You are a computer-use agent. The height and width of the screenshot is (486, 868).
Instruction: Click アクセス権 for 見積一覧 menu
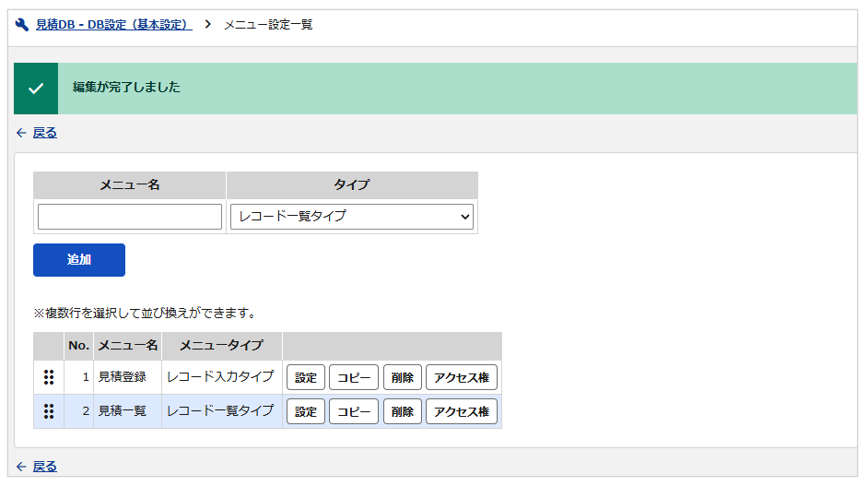[462, 411]
